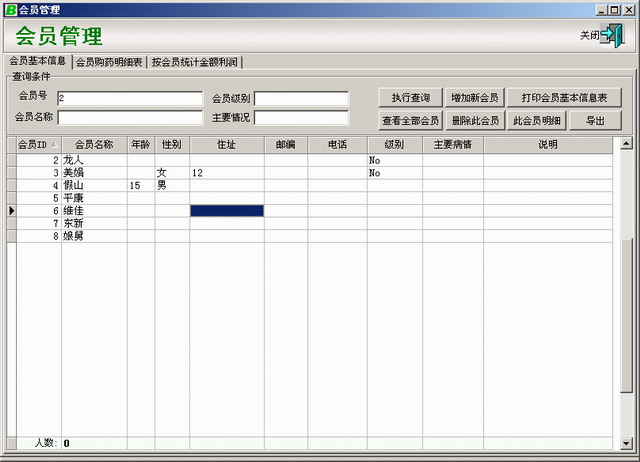
Task: Click the green app icon in title bar
Action: [x=10, y=8]
